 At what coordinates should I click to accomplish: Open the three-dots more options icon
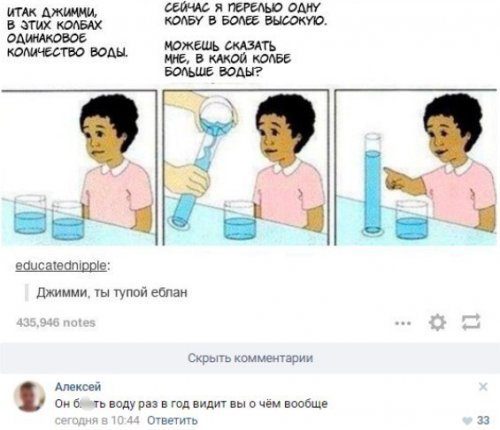point(403,323)
